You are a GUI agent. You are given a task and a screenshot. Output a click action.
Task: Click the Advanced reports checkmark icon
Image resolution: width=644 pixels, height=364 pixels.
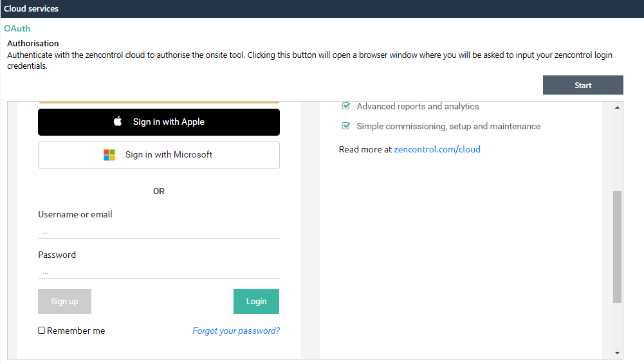[x=346, y=106]
